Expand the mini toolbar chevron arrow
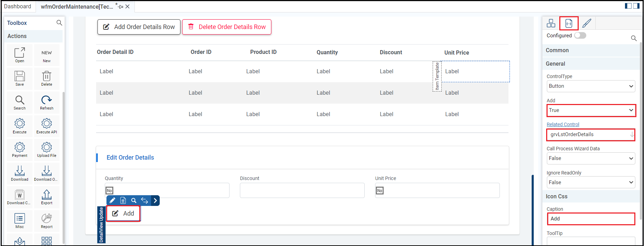Screen dimensions: 644x246 click(155, 200)
